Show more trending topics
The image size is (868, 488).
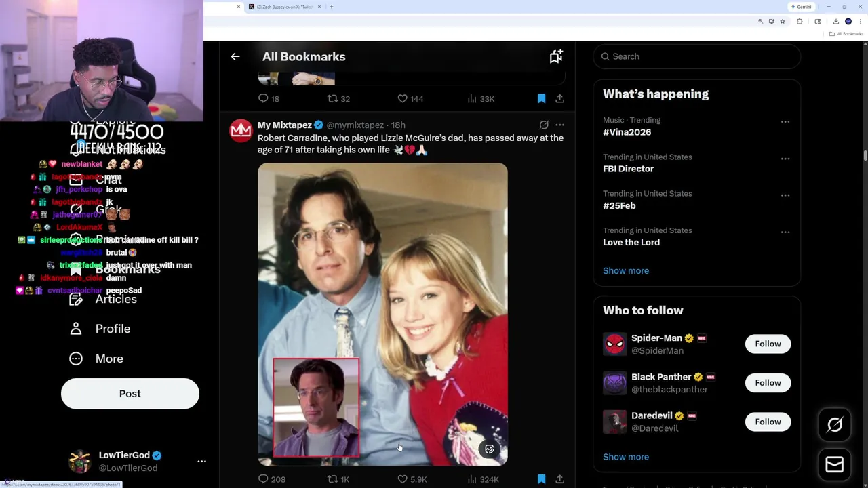click(626, 270)
